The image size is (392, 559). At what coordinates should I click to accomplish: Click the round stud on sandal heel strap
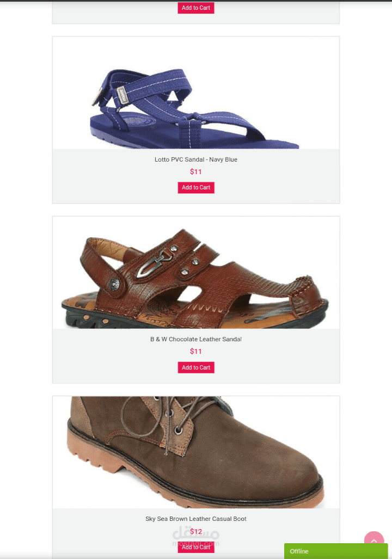[x=114, y=285]
